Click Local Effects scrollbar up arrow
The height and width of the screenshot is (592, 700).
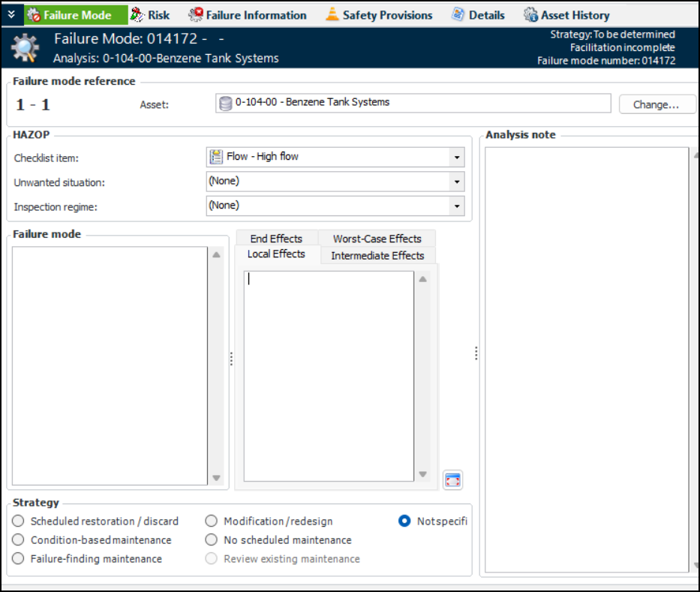(x=422, y=279)
